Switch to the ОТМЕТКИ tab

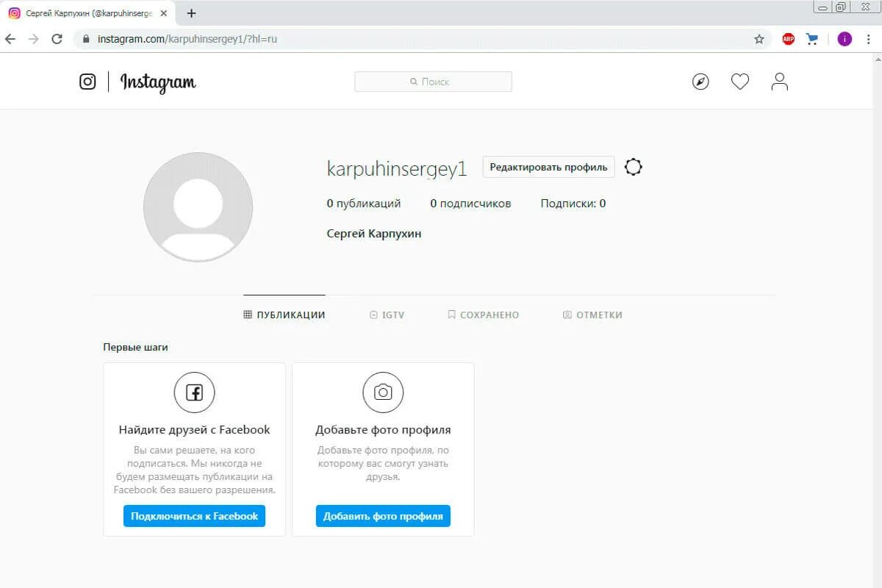592,315
